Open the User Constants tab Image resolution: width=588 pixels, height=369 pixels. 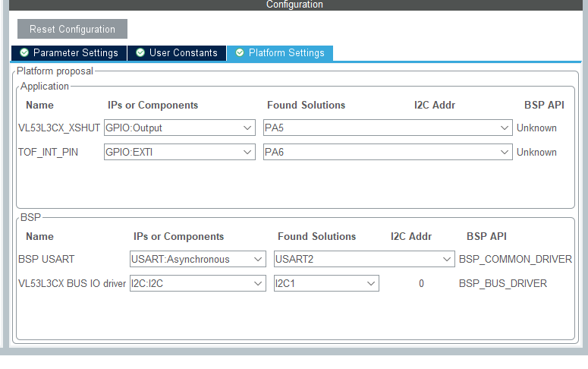(177, 53)
